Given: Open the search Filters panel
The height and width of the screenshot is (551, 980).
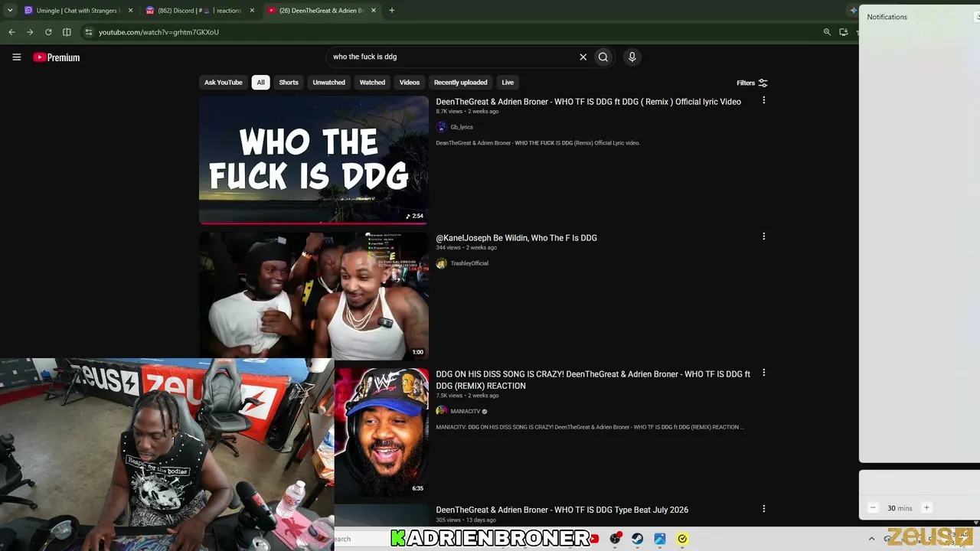Looking at the screenshot, I should pyautogui.click(x=752, y=83).
